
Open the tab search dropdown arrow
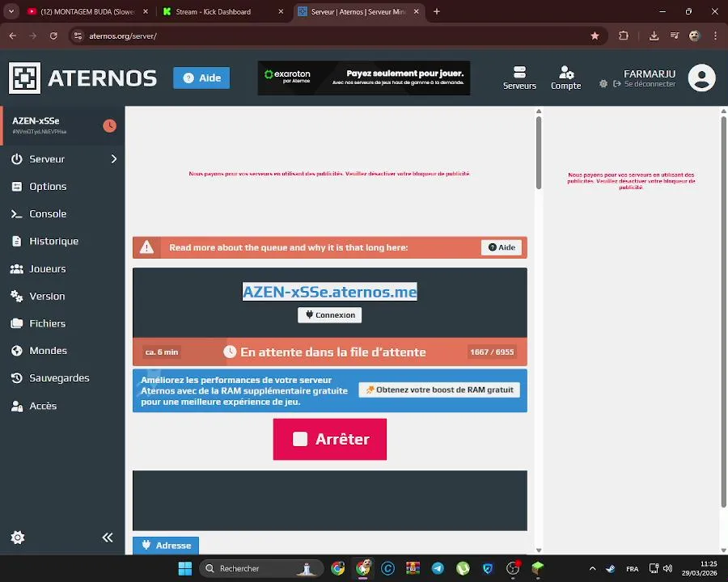(11, 11)
